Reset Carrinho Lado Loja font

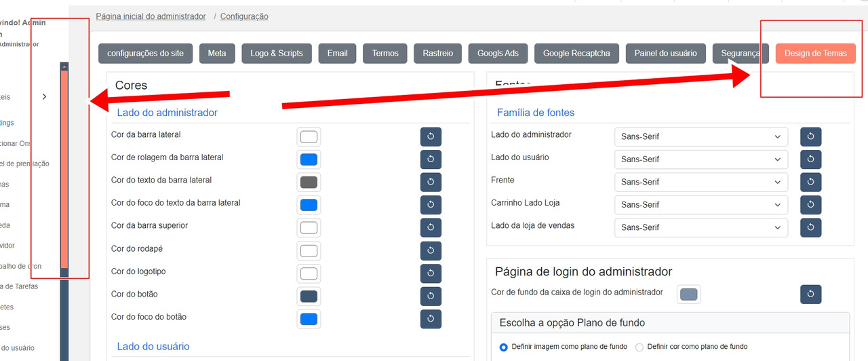[x=811, y=204]
